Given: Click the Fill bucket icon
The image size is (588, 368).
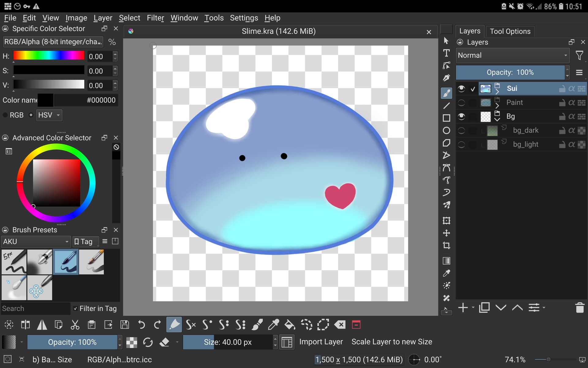Looking at the screenshot, I should click(x=289, y=324).
